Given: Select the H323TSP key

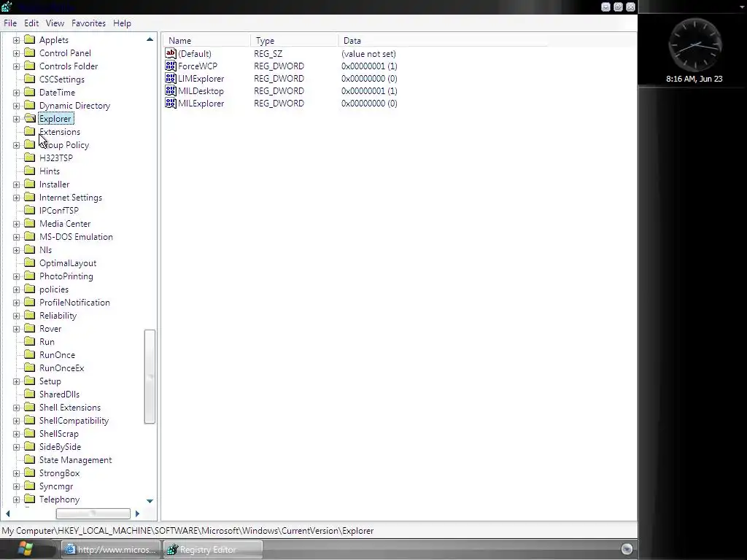Looking at the screenshot, I should coord(55,158).
